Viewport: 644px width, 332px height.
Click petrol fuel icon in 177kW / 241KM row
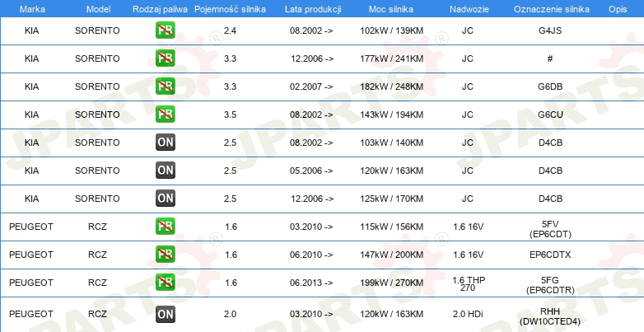pyautogui.click(x=165, y=58)
